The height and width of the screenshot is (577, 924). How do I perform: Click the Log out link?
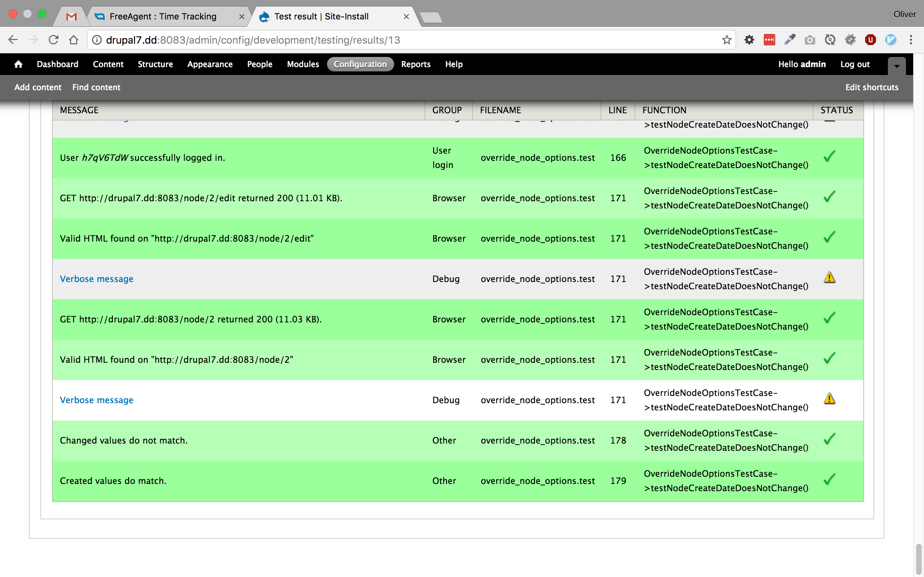(854, 64)
